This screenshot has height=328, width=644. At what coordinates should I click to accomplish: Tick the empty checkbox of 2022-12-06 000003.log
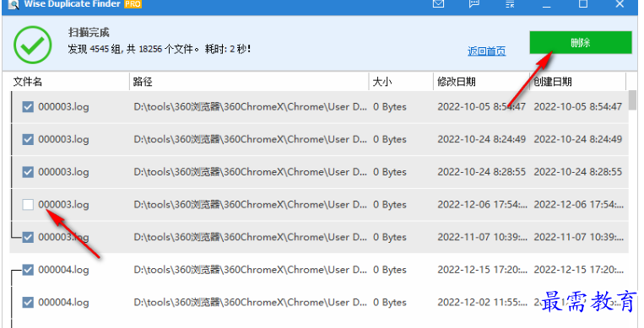(28, 204)
